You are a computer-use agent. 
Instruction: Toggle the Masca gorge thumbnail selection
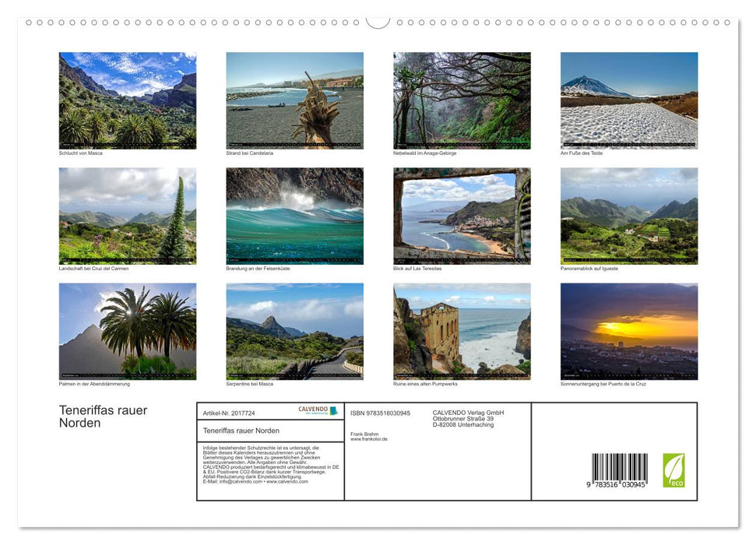coord(127,100)
